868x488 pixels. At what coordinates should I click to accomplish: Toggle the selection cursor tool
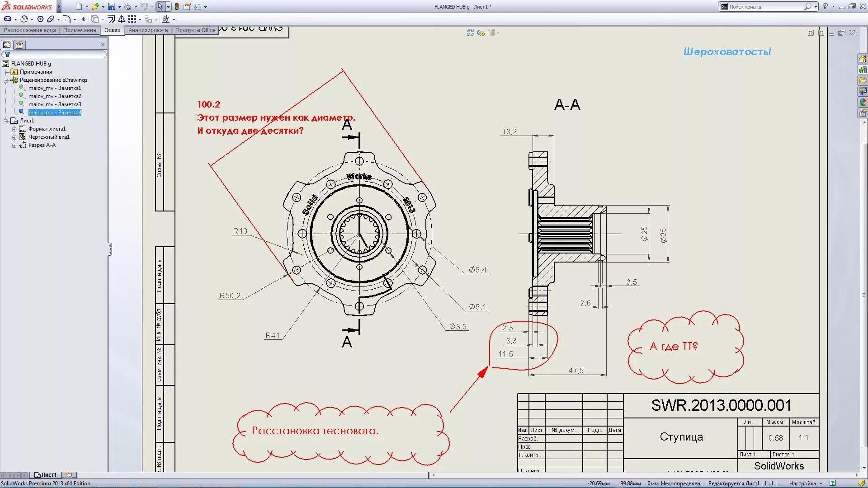160,6
